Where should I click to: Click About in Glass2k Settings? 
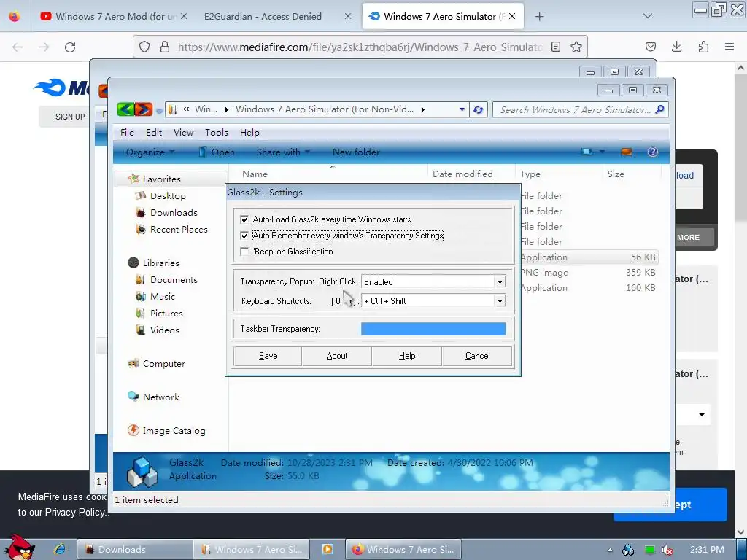[x=337, y=356]
